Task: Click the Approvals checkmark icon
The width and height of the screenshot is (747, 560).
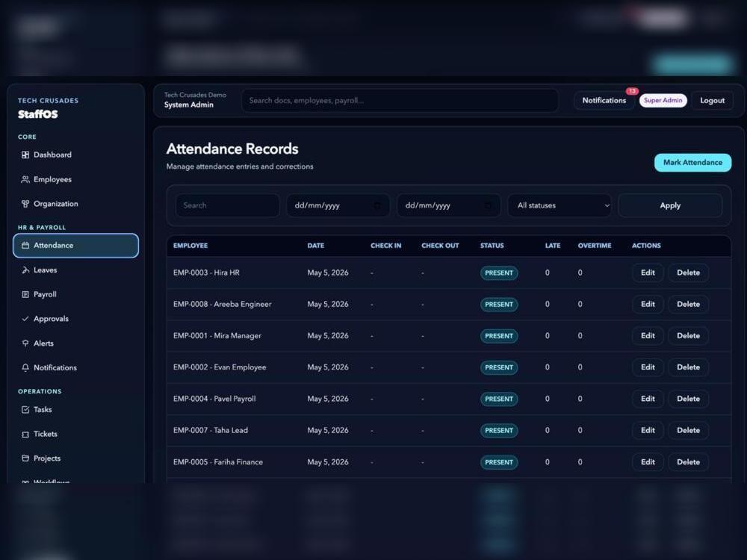Action: click(x=25, y=319)
